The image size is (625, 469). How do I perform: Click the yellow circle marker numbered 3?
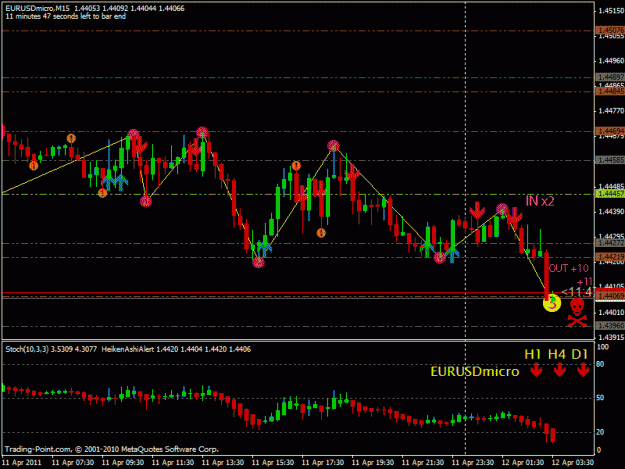[552, 304]
